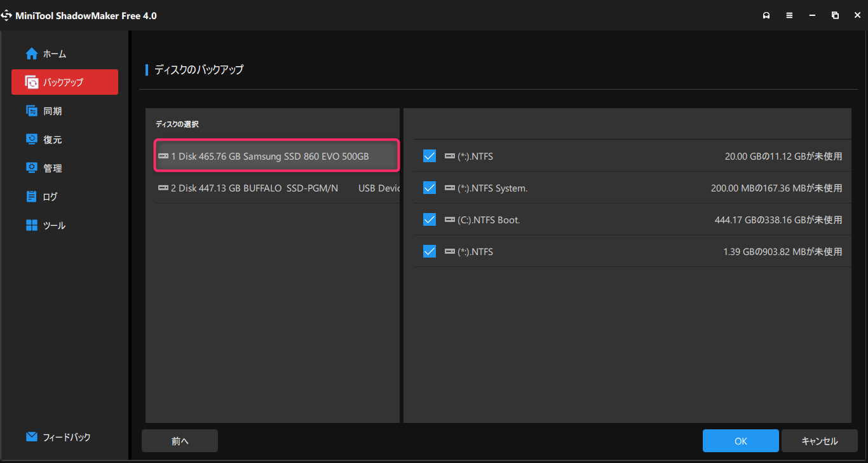
Task: Toggle the (C:) NTFS Boot partition checkbox
Action: pos(430,219)
